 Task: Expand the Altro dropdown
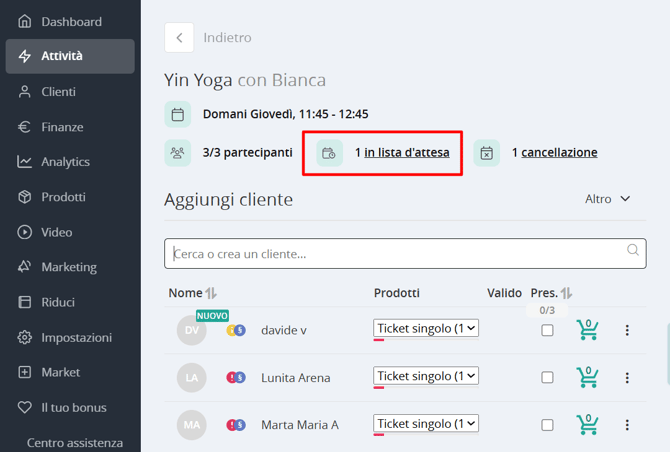pos(608,199)
